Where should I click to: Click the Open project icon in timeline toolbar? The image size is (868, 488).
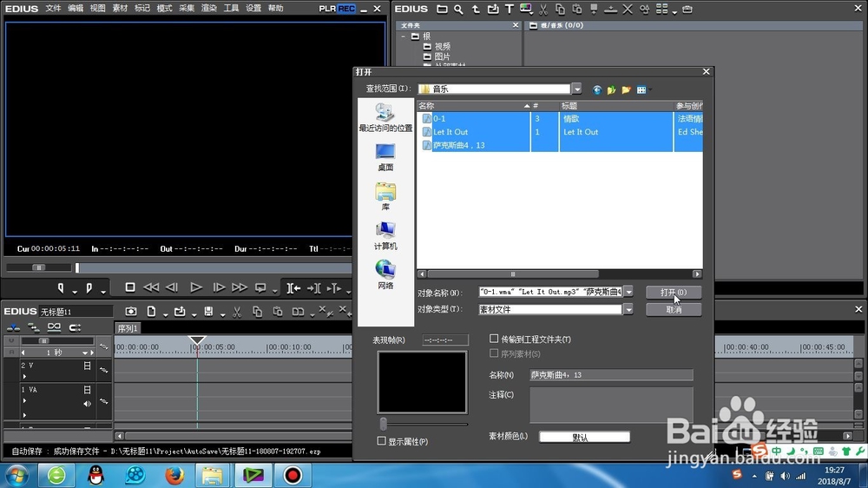coord(180,312)
